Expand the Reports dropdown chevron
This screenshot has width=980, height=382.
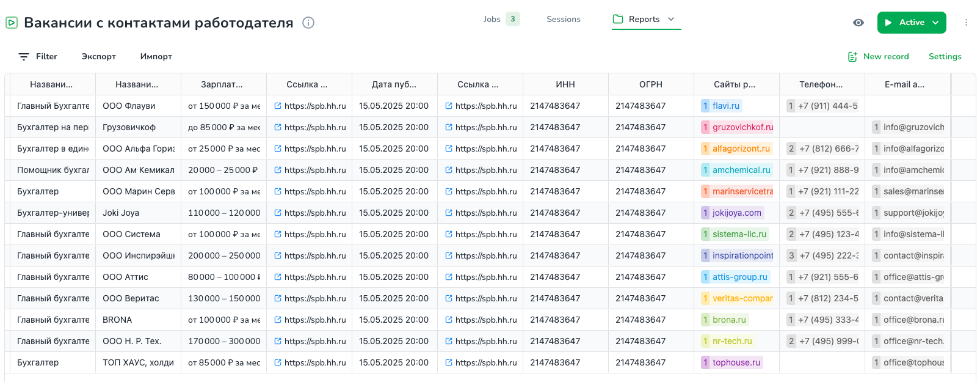pyautogui.click(x=671, y=19)
